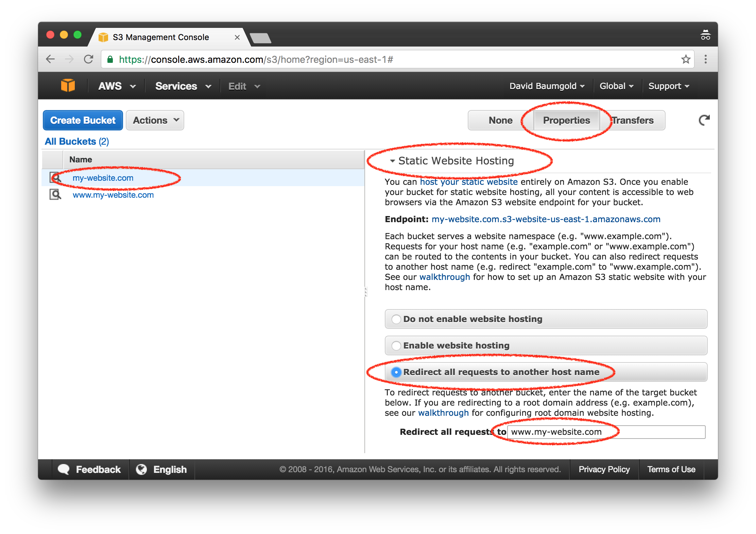Open the Privacy Policy link
The width and height of the screenshot is (756, 534).
(x=604, y=469)
